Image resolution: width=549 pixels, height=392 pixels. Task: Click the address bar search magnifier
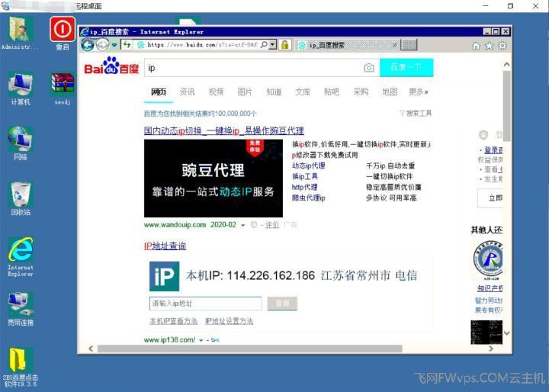[264, 44]
